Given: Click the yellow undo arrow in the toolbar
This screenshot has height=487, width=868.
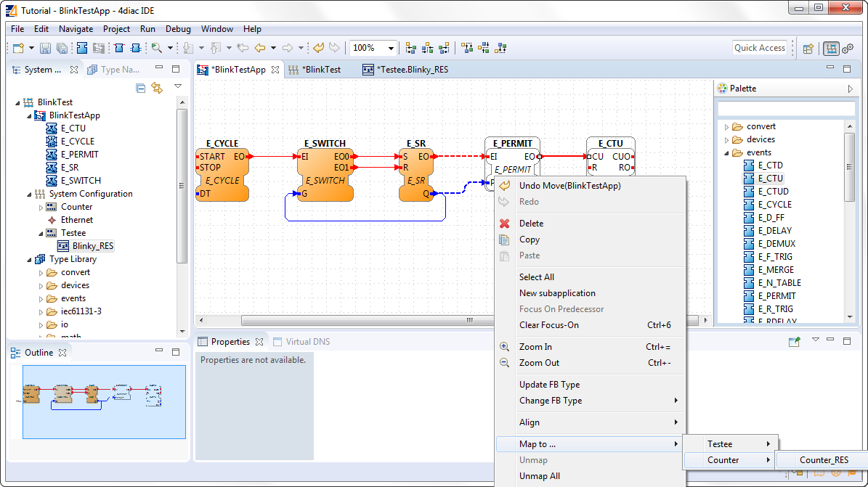Looking at the screenshot, I should tap(317, 49).
